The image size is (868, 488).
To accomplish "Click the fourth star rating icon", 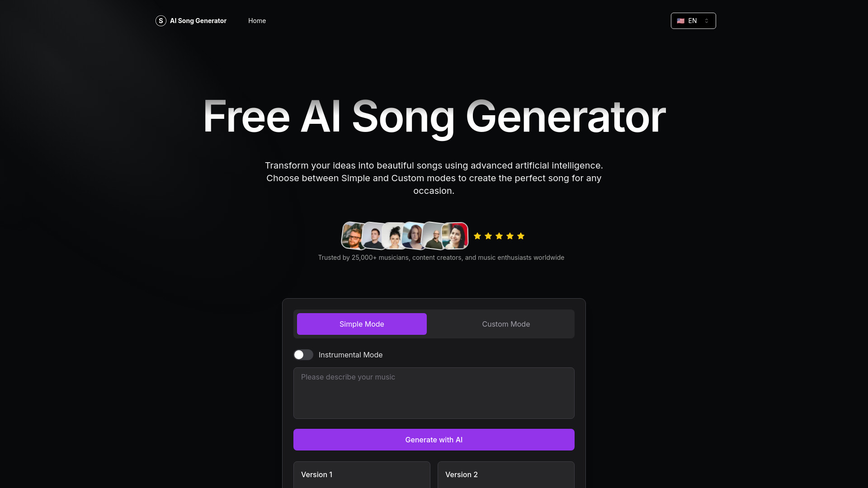I will click(x=509, y=236).
